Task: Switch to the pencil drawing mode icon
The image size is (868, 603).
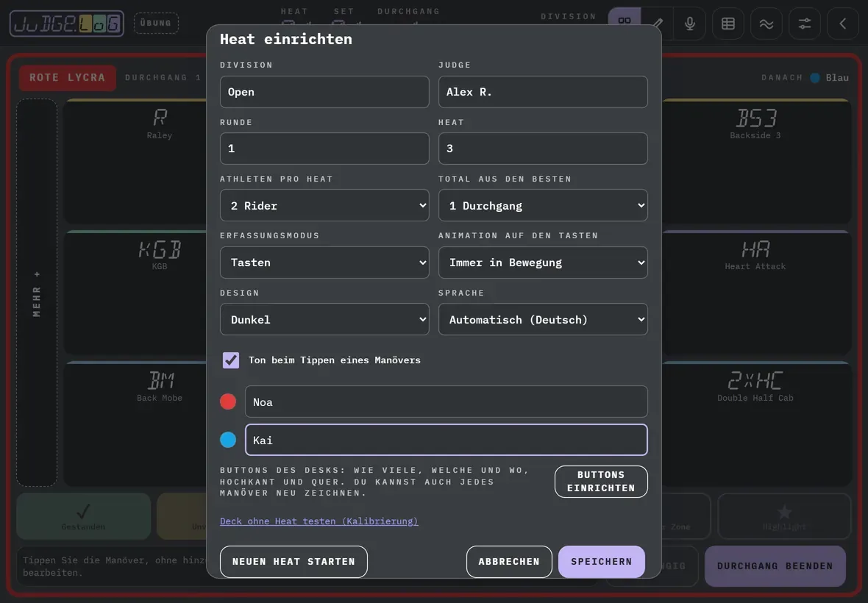Action: click(658, 24)
